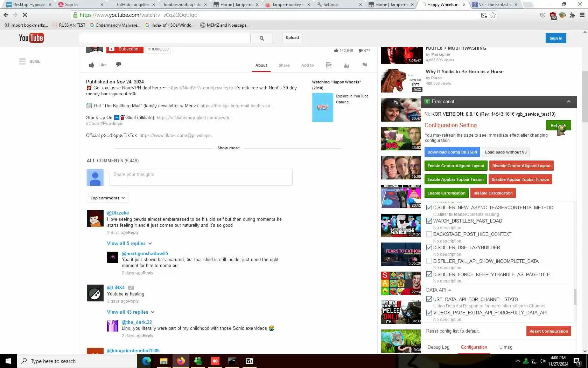Show hidden system tray icons
This screenshot has height=368, width=588.
tap(517, 361)
